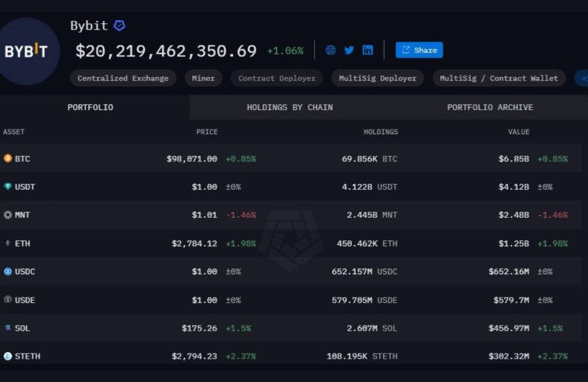Switch to the Holdings By Chain tab
Image resolution: width=588 pixels, height=382 pixels.
290,107
